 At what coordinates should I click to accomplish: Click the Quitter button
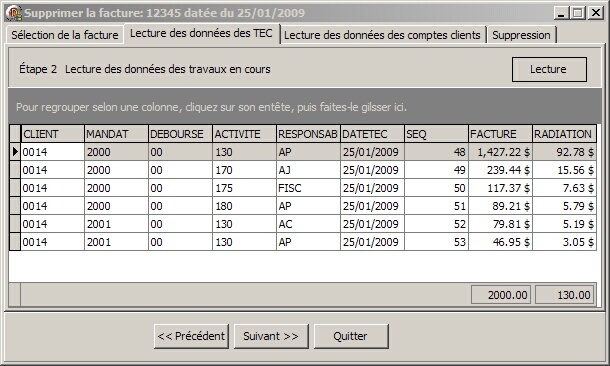[x=351, y=336]
